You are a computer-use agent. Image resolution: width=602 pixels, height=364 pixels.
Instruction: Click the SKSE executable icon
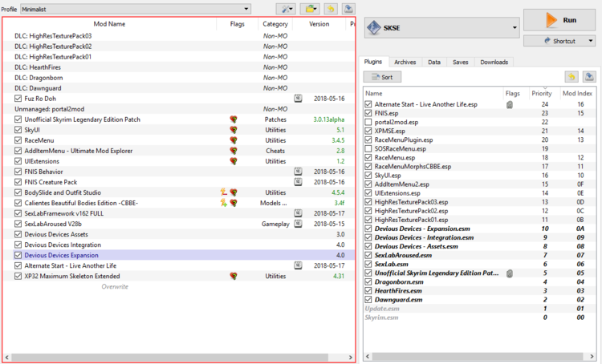tap(373, 27)
